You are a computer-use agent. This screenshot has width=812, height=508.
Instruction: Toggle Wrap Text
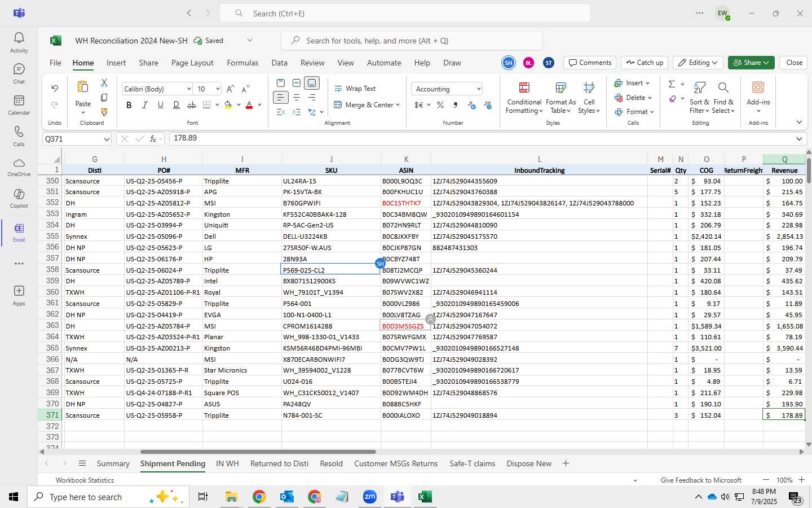click(355, 89)
